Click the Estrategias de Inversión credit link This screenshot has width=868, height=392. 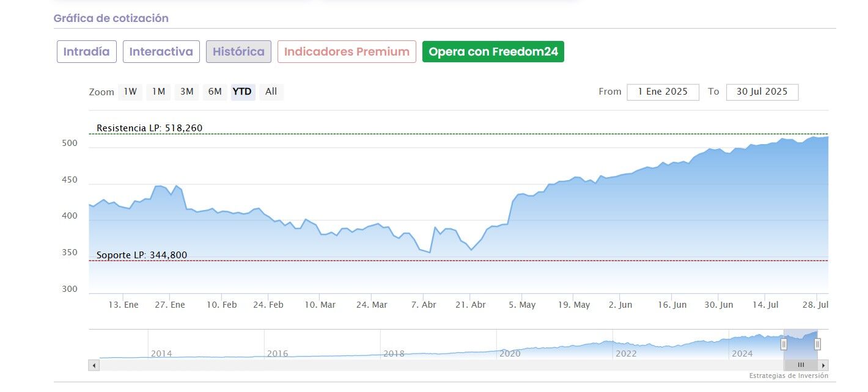[x=789, y=376]
